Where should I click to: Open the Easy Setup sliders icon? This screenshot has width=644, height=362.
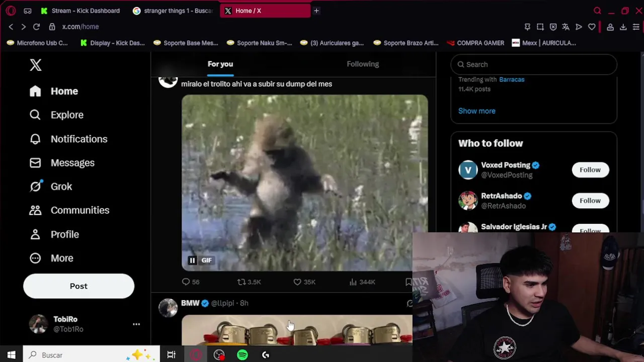pos(636,27)
